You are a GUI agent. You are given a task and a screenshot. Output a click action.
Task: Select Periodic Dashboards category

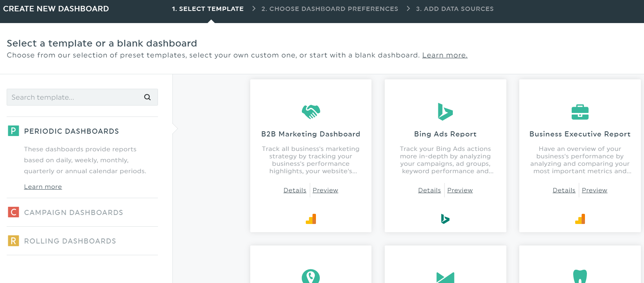(x=72, y=131)
